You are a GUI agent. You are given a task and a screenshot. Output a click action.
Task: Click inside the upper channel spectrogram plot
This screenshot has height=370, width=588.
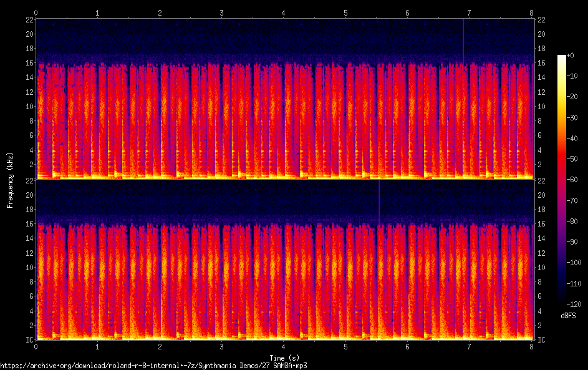(x=285, y=99)
